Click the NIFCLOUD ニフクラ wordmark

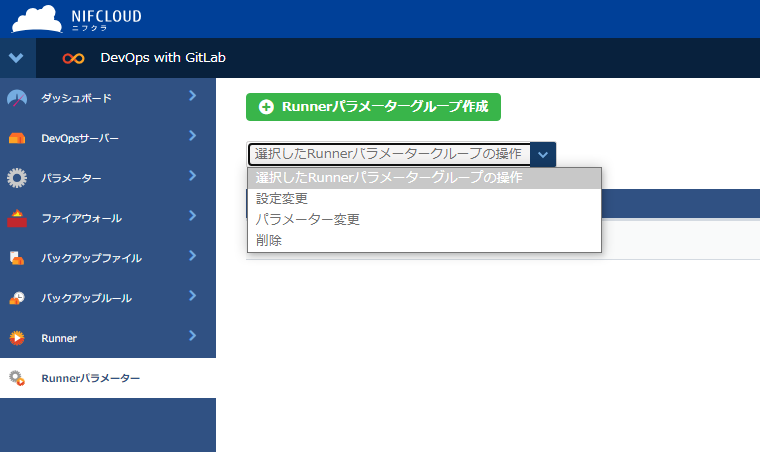106,20
